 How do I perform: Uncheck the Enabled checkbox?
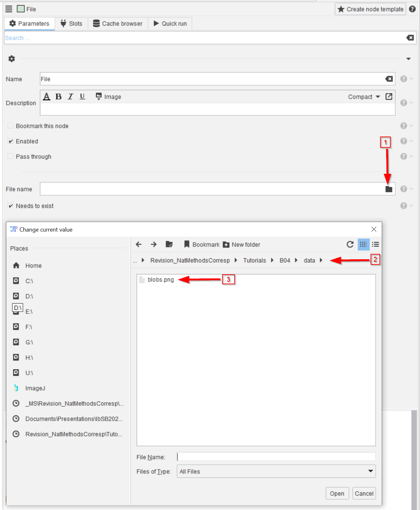pyautogui.click(x=11, y=141)
